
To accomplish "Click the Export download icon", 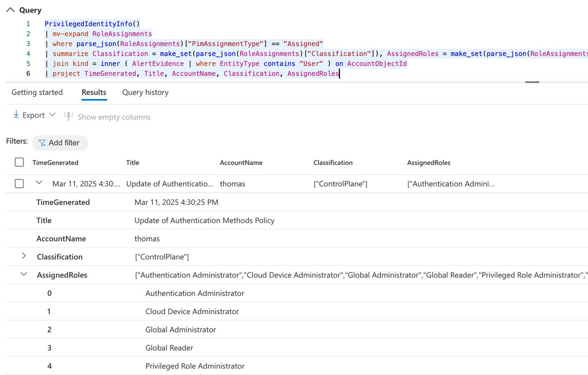I will coord(17,115).
